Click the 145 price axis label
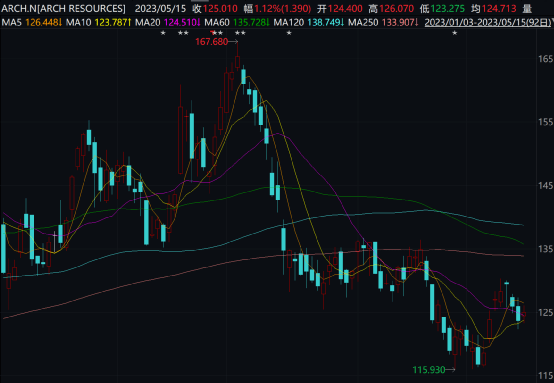554x383 pixels. [546, 185]
